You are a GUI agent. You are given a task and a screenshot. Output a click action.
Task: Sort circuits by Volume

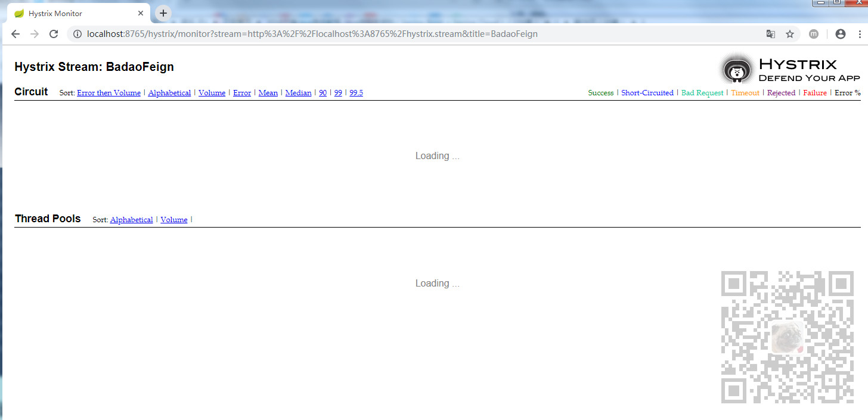(x=212, y=93)
